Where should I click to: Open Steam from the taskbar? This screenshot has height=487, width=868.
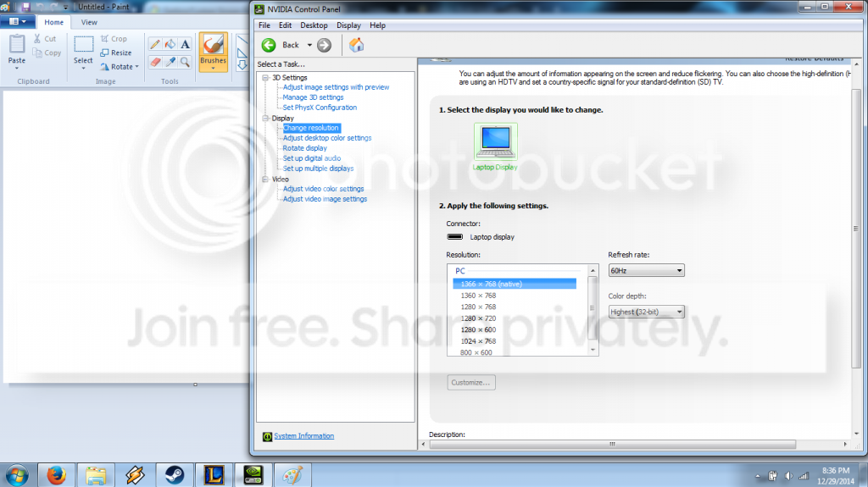[x=175, y=475]
